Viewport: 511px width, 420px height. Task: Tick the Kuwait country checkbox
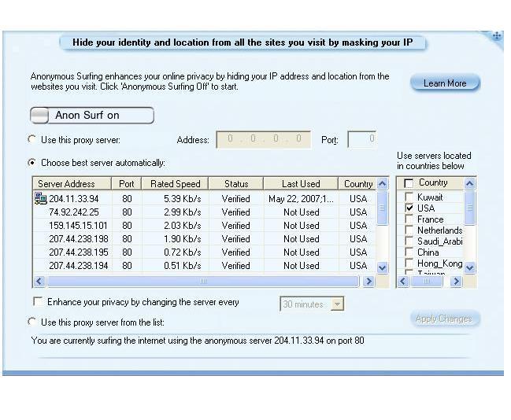[x=409, y=197]
